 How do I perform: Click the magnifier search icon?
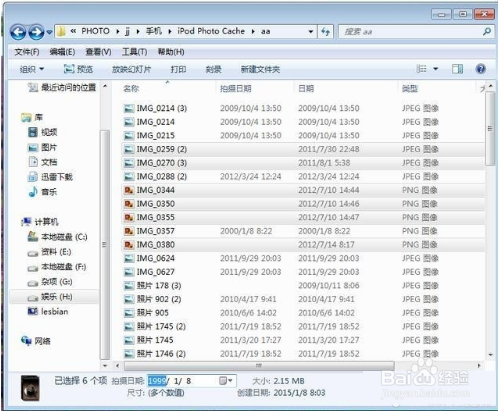click(x=487, y=32)
